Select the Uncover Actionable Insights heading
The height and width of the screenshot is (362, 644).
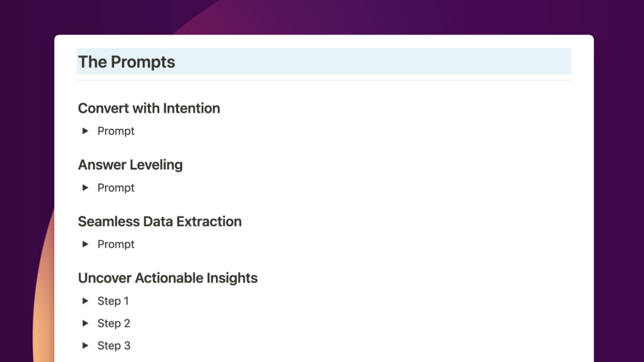pyautogui.click(x=167, y=278)
